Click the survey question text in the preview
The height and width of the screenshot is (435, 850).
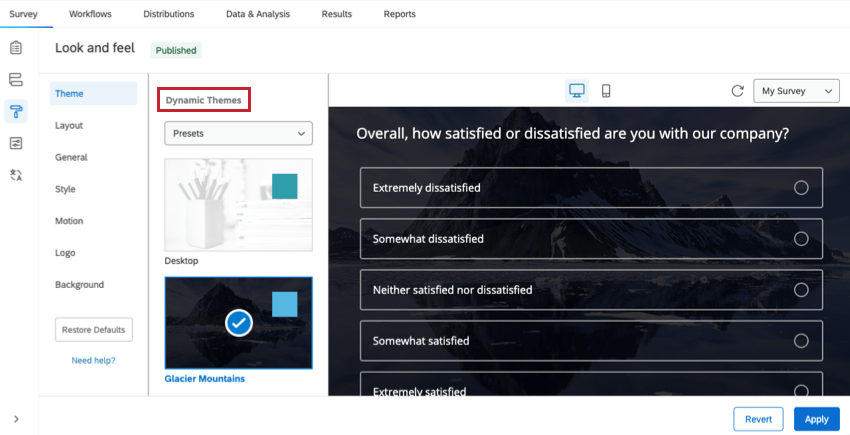[572, 133]
